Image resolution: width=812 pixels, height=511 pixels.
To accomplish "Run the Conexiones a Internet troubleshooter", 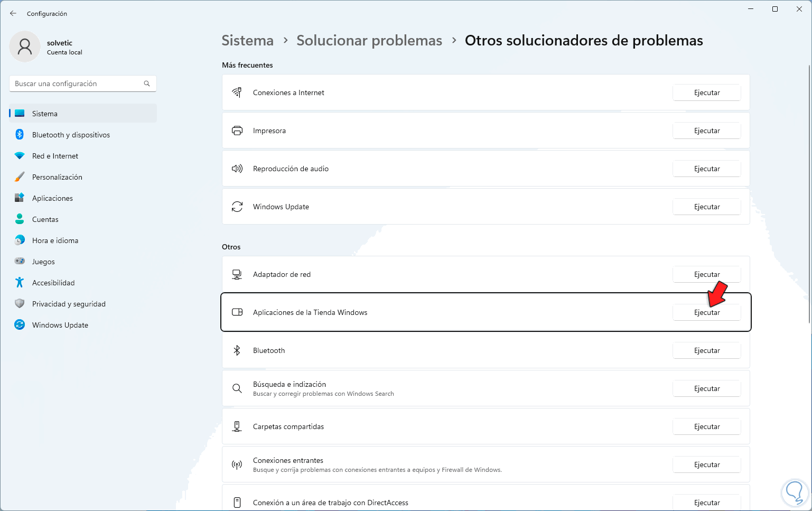I will pos(706,92).
